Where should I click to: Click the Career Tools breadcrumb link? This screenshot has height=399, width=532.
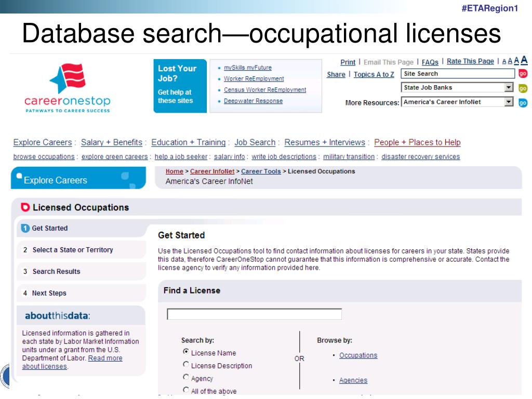(261, 171)
